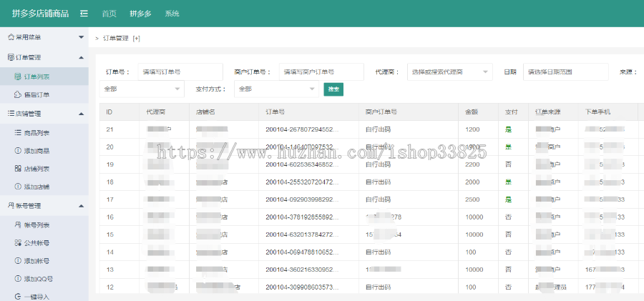Open 商品列表 in the sidebar
This screenshot has width=644, height=301.
[44, 133]
